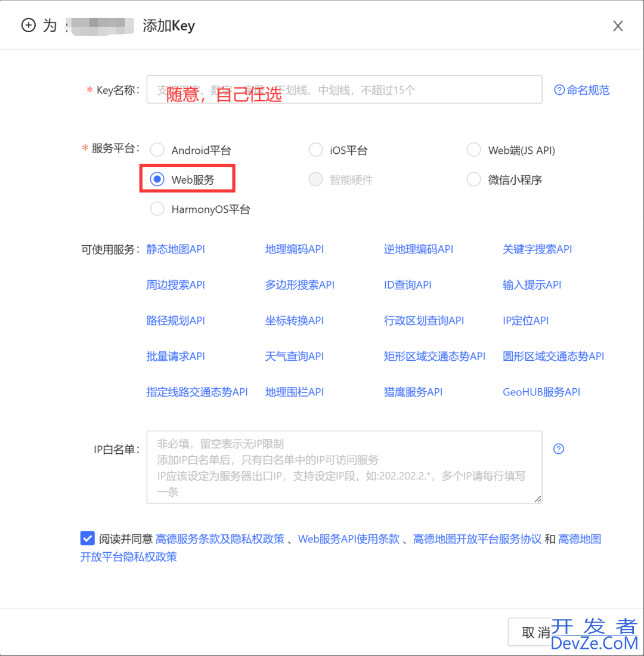Select the iOS平台 radio option

click(315, 150)
